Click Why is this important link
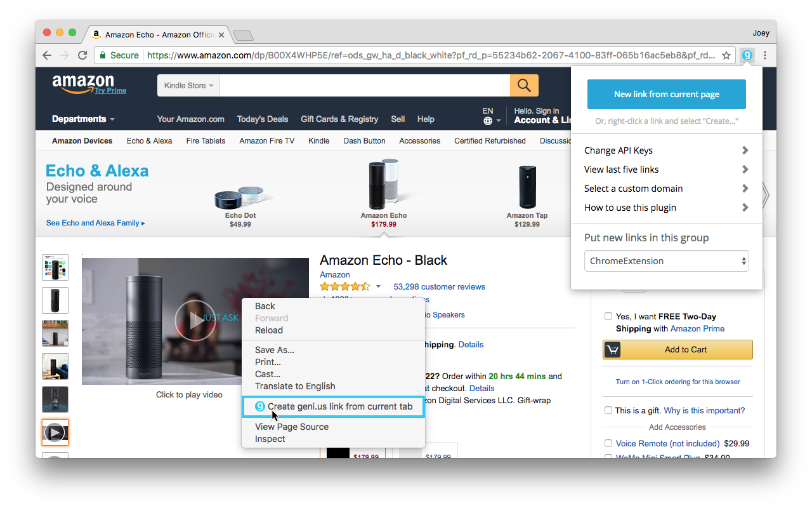 coord(704,410)
